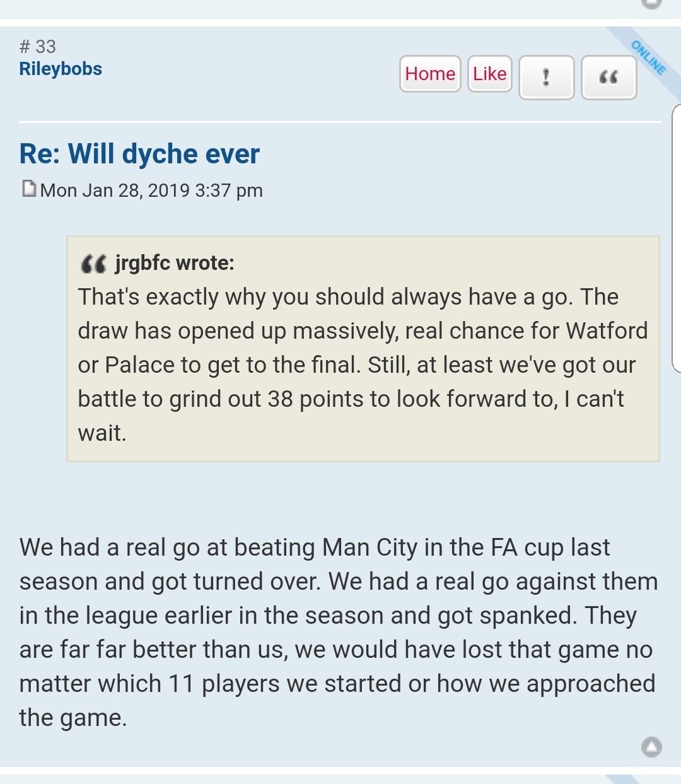Viewport: 681px width, 784px height.
Task: Click the side tab on the right edge
Action: tap(677, 238)
